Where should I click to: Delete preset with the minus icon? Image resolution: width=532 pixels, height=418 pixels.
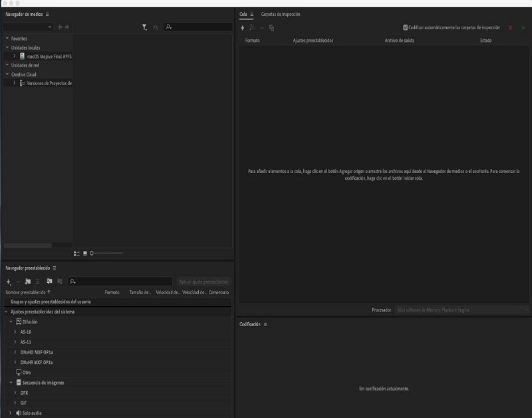coord(18,282)
